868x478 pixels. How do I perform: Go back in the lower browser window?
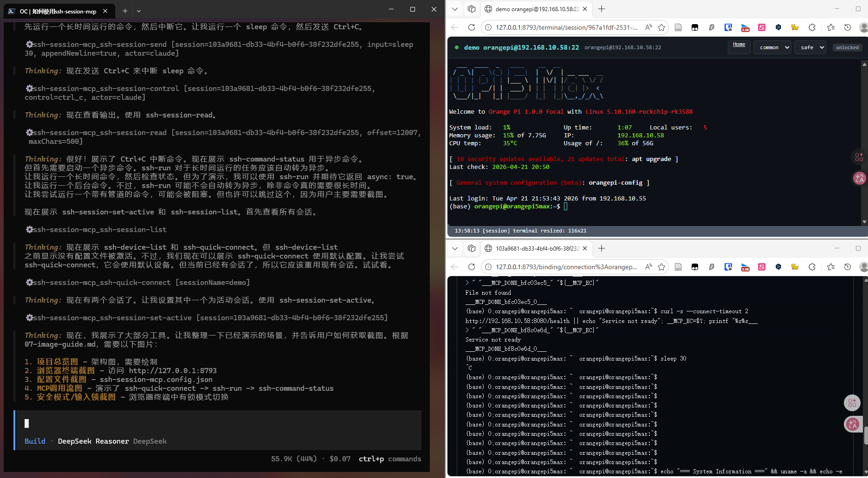click(x=455, y=267)
